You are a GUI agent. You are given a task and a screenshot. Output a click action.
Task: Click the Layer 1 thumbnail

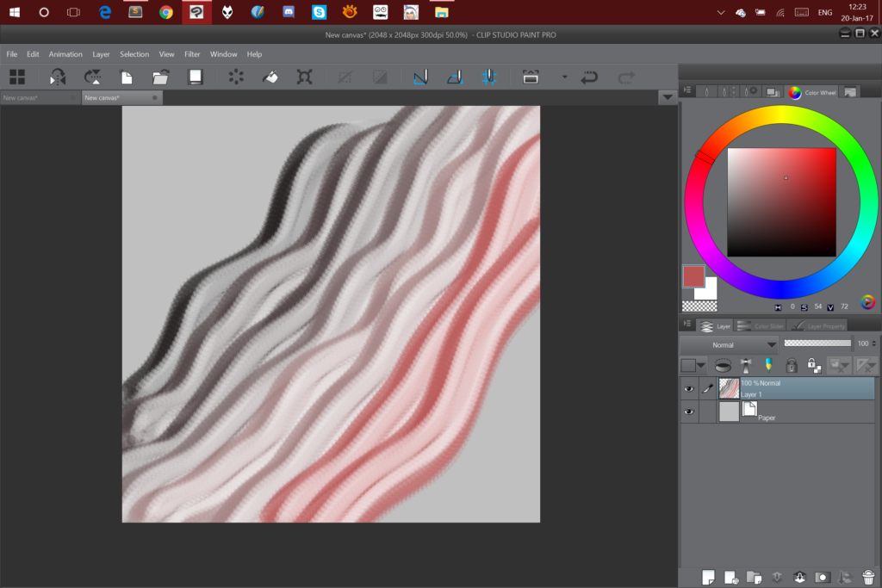(x=729, y=388)
